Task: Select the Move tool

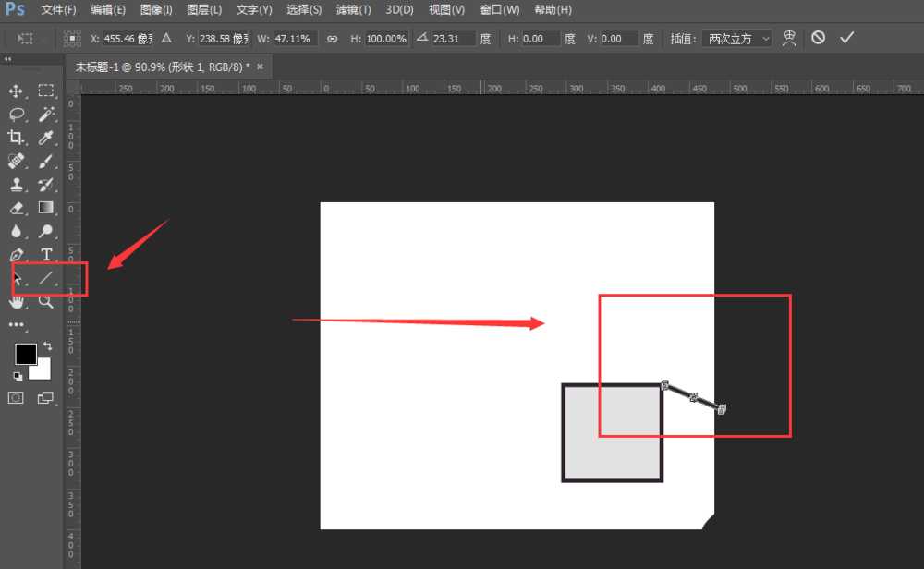Action: tap(17, 91)
